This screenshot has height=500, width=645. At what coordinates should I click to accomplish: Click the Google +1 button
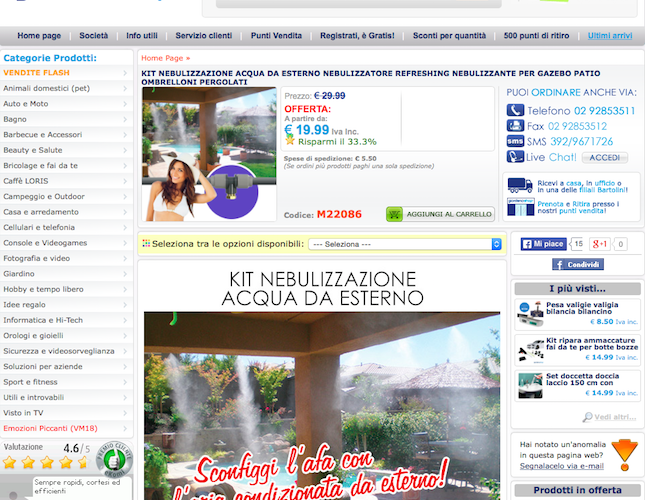tap(600, 244)
